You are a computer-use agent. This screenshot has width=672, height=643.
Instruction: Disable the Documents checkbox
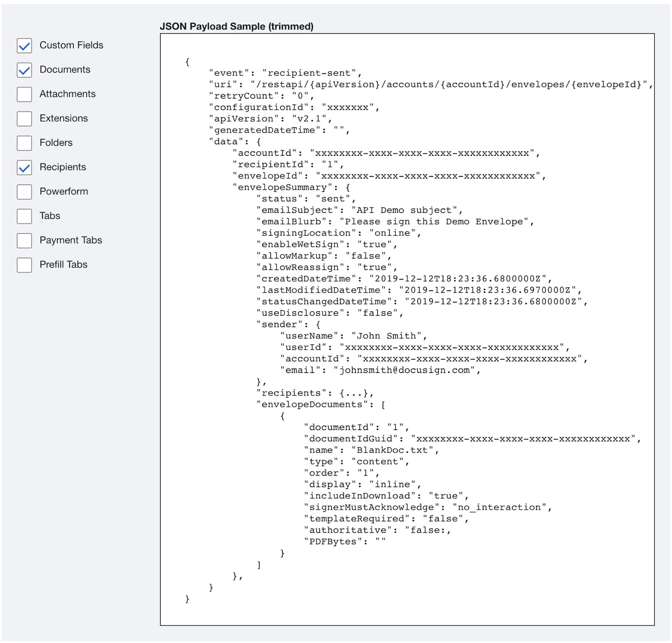(24, 70)
